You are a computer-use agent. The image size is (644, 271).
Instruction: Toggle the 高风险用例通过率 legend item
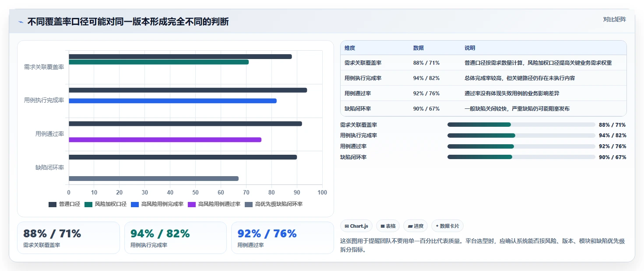pos(214,204)
